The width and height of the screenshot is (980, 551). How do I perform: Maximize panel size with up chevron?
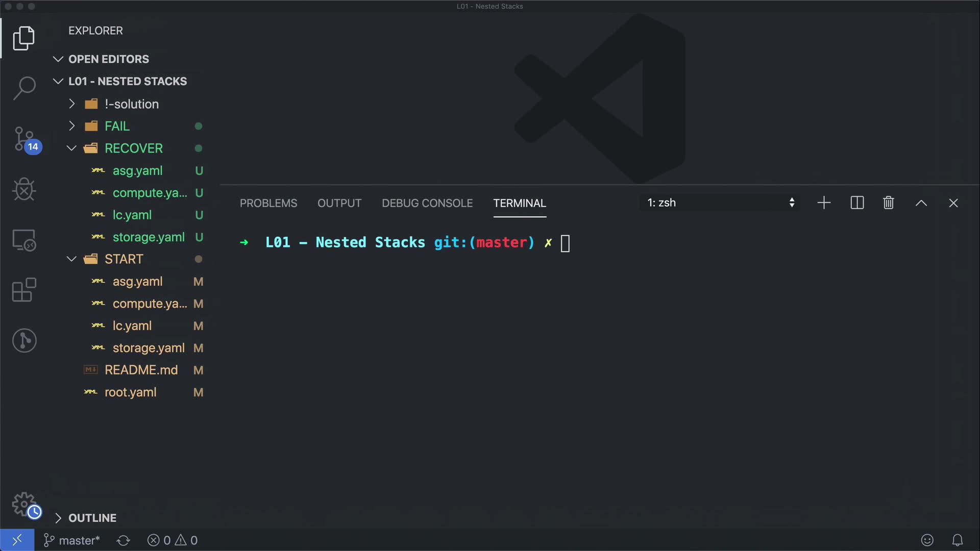[x=921, y=203]
